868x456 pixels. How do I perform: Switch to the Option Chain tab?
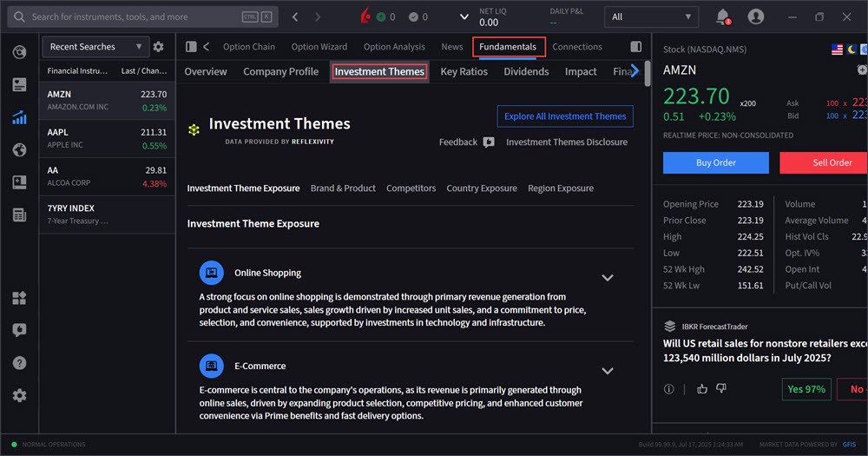point(249,47)
